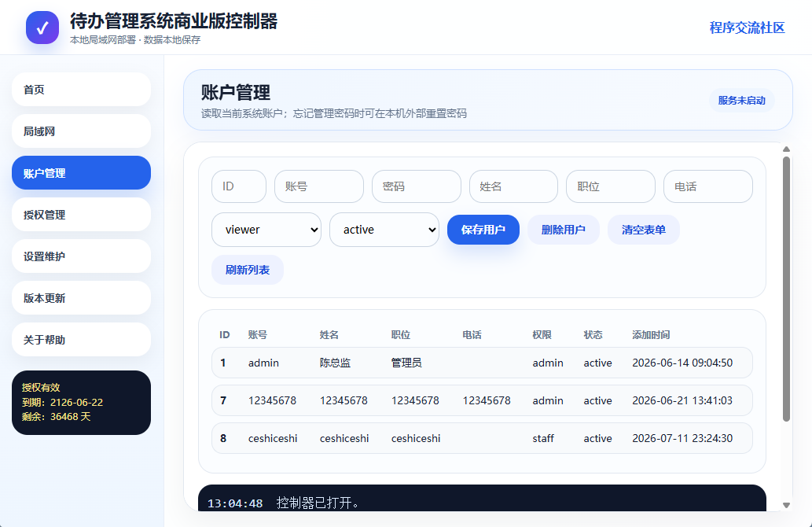Click the 控制器已打开 log entry
The width and height of the screenshot is (812, 527).
(318, 503)
